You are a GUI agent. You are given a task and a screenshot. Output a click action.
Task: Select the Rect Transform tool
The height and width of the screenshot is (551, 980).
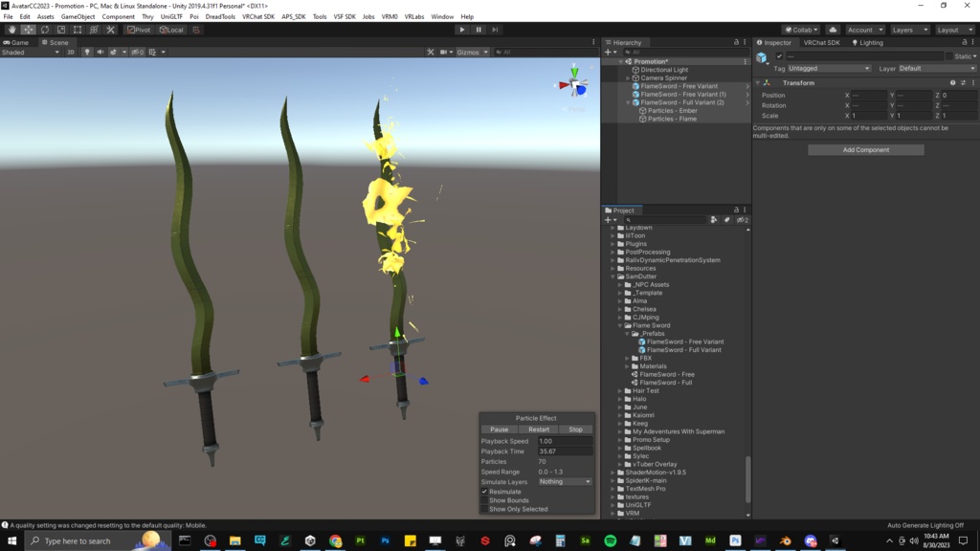click(x=77, y=30)
